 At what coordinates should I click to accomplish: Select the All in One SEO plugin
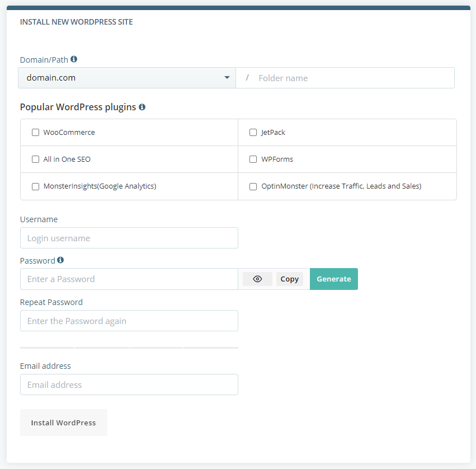pos(35,159)
